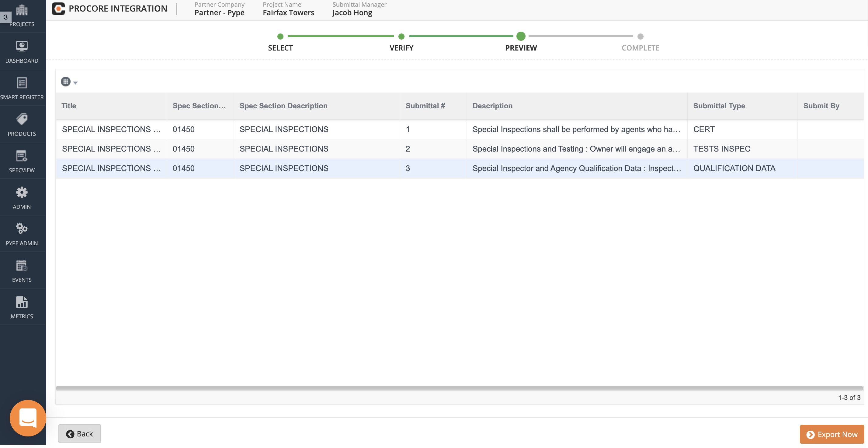868x448 pixels.
Task: Click the Admin gear icon
Action: click(22, 192)
